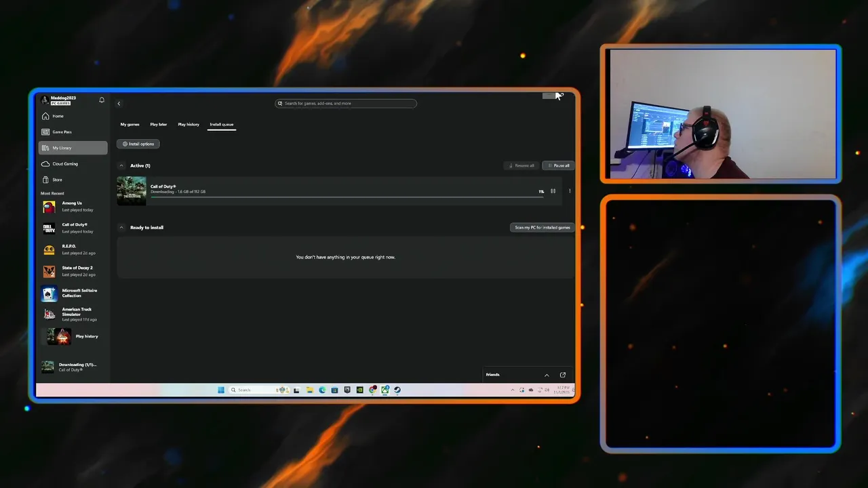
Task: Open Home in the sidebar
Action: (x=73, y=116)
